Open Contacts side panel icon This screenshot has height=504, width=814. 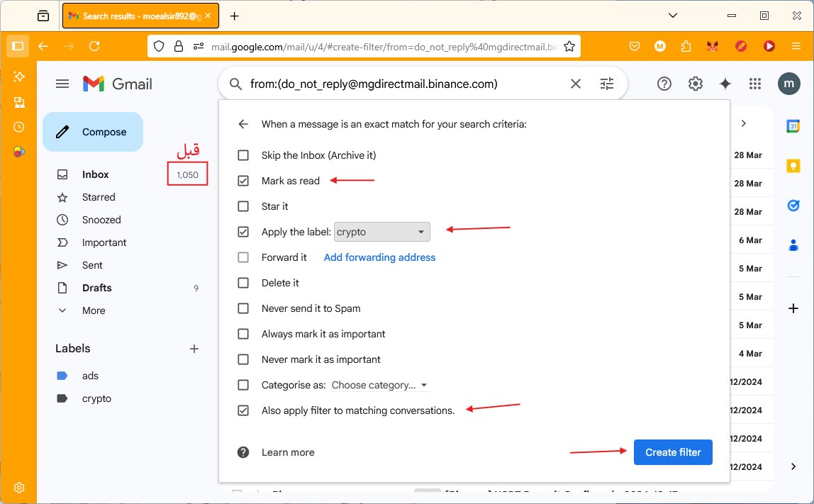(793, 245)
